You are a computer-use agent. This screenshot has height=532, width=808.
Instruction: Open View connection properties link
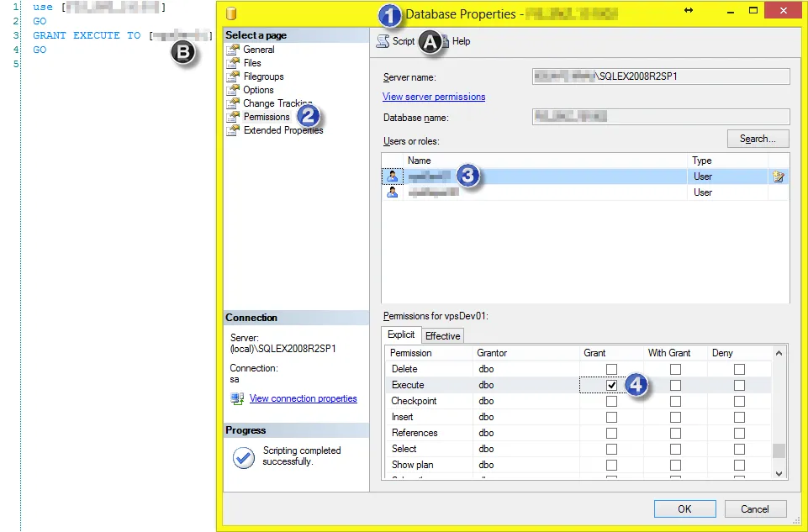coord(303,398)
